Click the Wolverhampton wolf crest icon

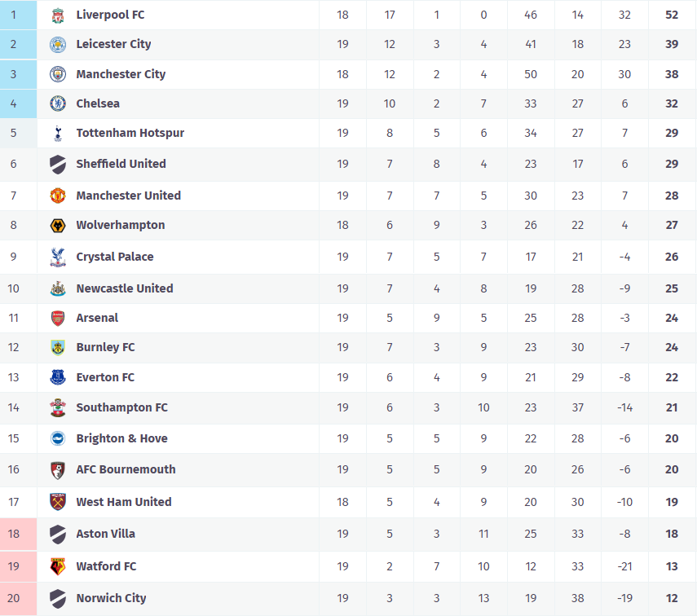[x=58, y=225]
